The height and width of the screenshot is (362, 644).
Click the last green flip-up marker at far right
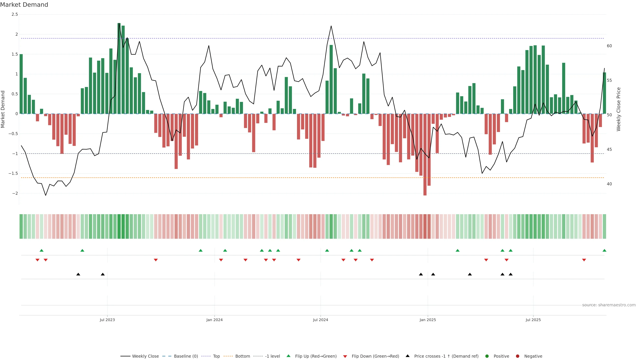604,251
